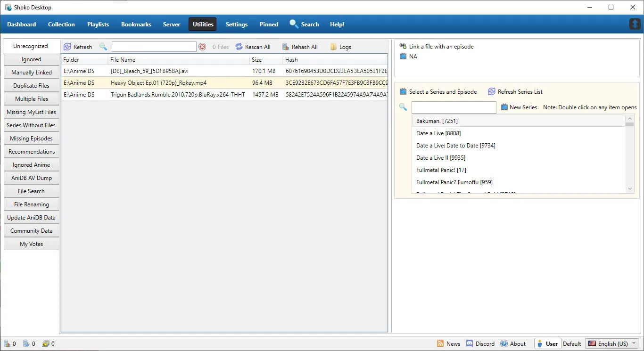The height and width of the screenshot is (351, 644).
Task: Click the Link a file with an episode icon
Action: (403, 46)
